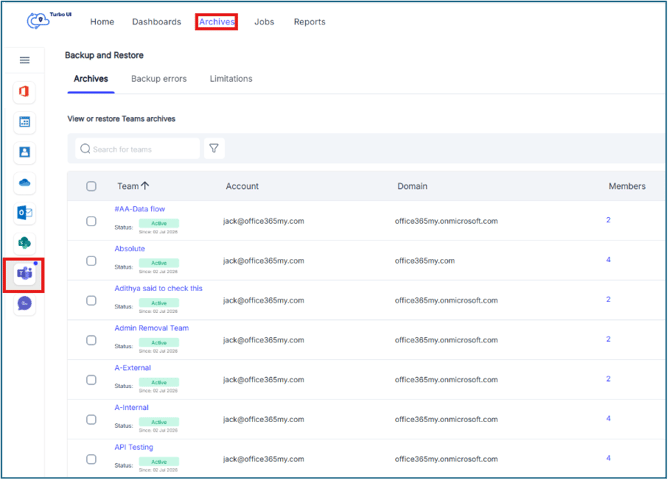Switch to the Limitations tab
Image resolution: width=670 pixels, height=480 pixels.
(x=231, y=79)
